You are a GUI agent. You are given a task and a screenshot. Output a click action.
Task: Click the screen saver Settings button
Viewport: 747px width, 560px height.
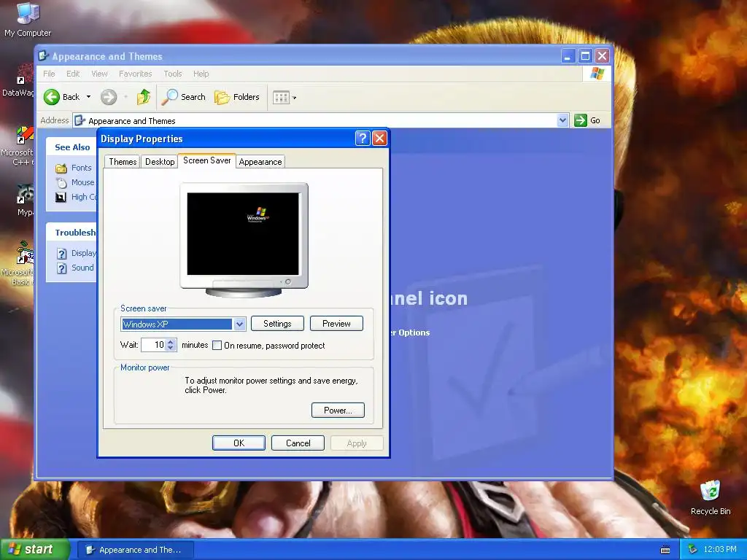point(277,324)
